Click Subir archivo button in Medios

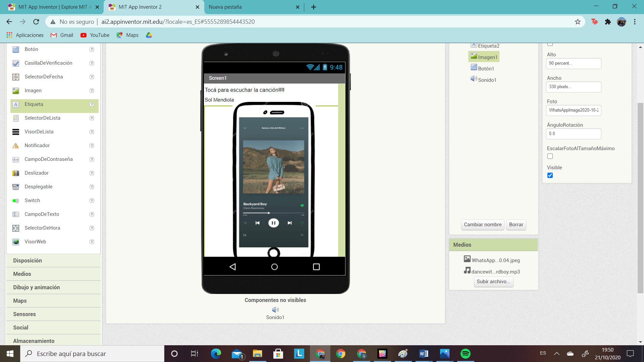pos(493,282)
